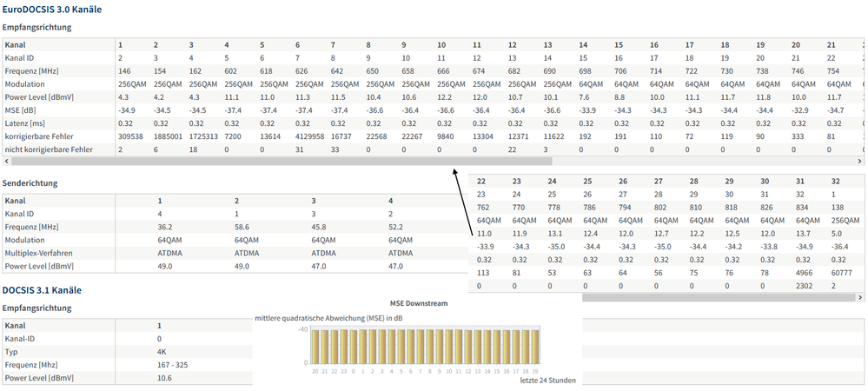Click the Kanal-ID row label in DOCSIS 3.1
Screen dimensions: 868x391
(19, 339)
